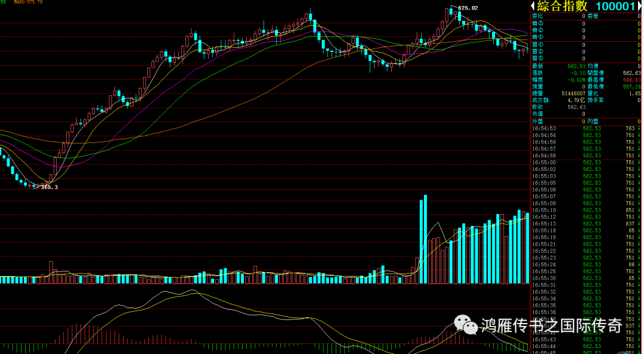
Task: Select the index code 100001
Action: click(615, 6)
